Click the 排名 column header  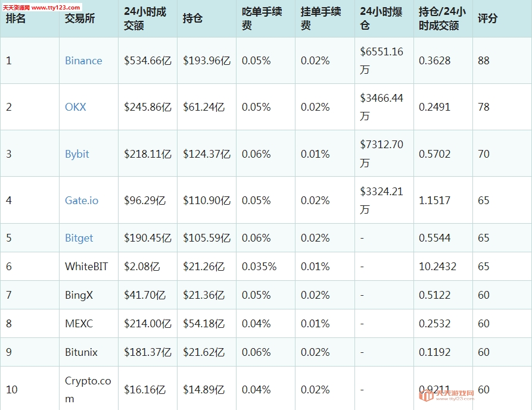pos(15,18)
